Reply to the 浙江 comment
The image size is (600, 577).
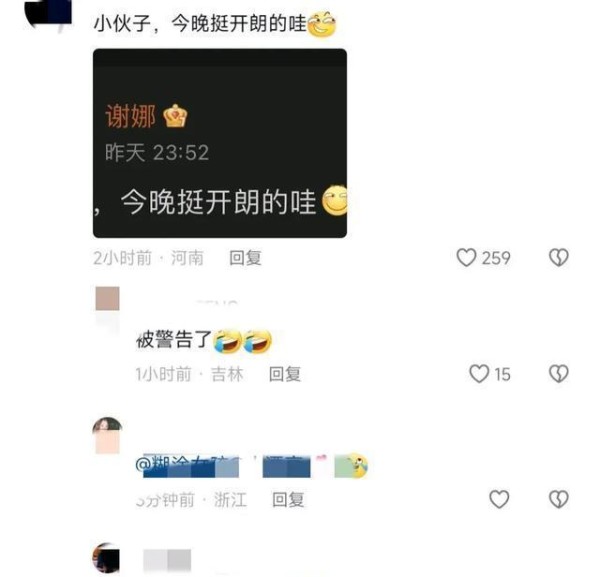288,500
